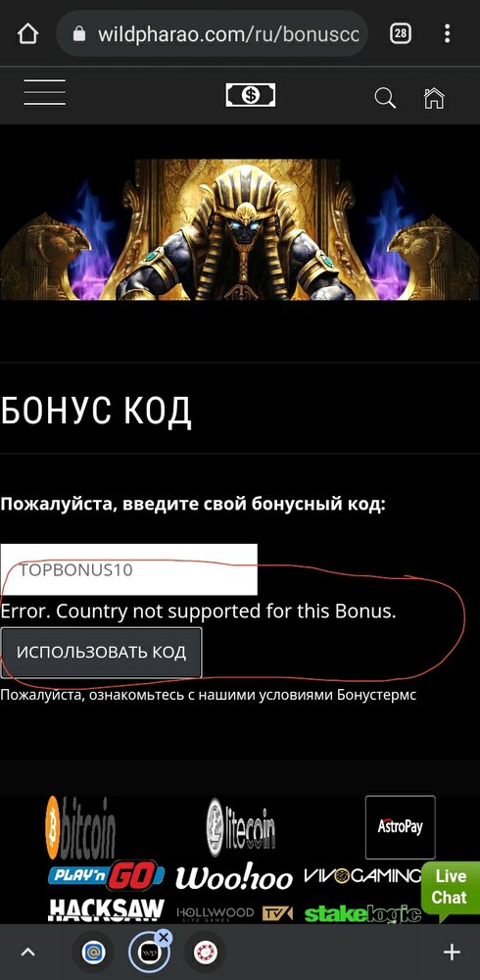
Task: Click the pharaoh banner image
Action: (x=240, y=228)
